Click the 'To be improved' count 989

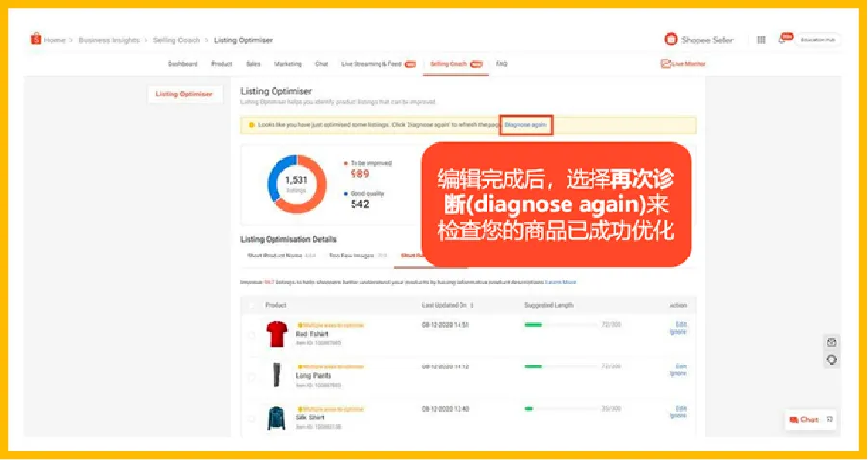pos(359,174)
